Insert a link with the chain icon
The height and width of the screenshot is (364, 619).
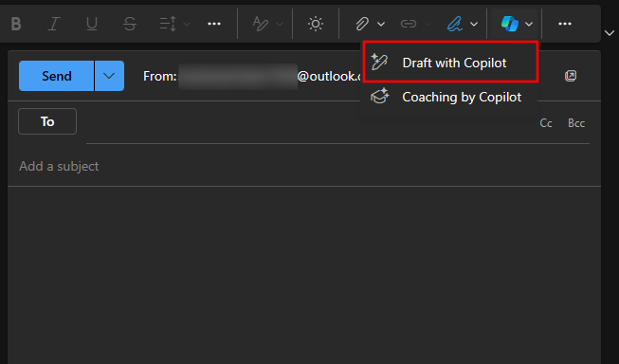coord(409,24)
